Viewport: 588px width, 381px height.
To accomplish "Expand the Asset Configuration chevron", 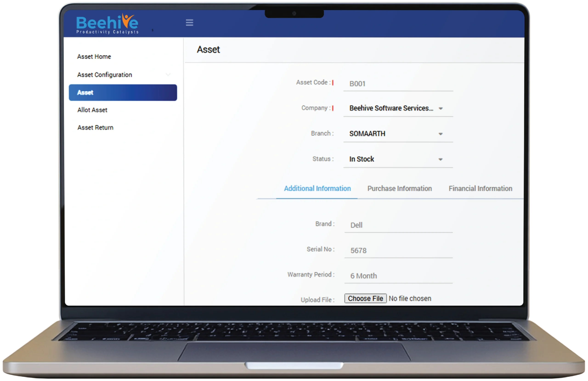I will [x=168, y=75].
